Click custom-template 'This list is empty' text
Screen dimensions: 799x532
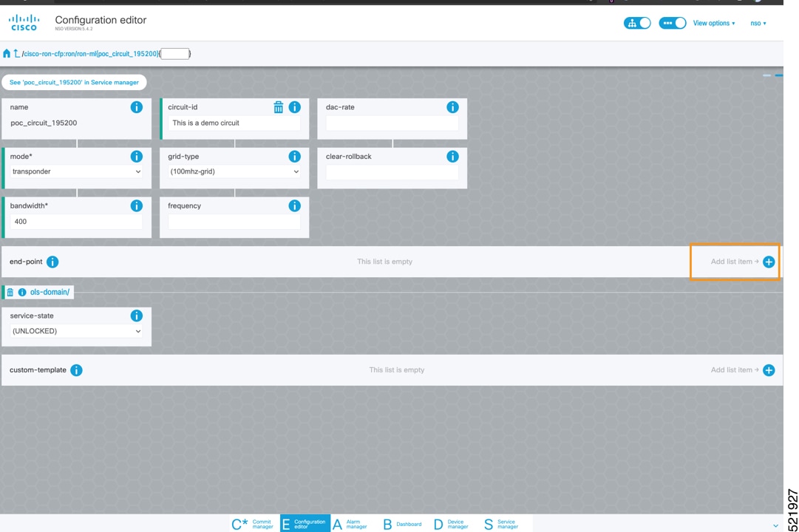[x=396, y=370]
